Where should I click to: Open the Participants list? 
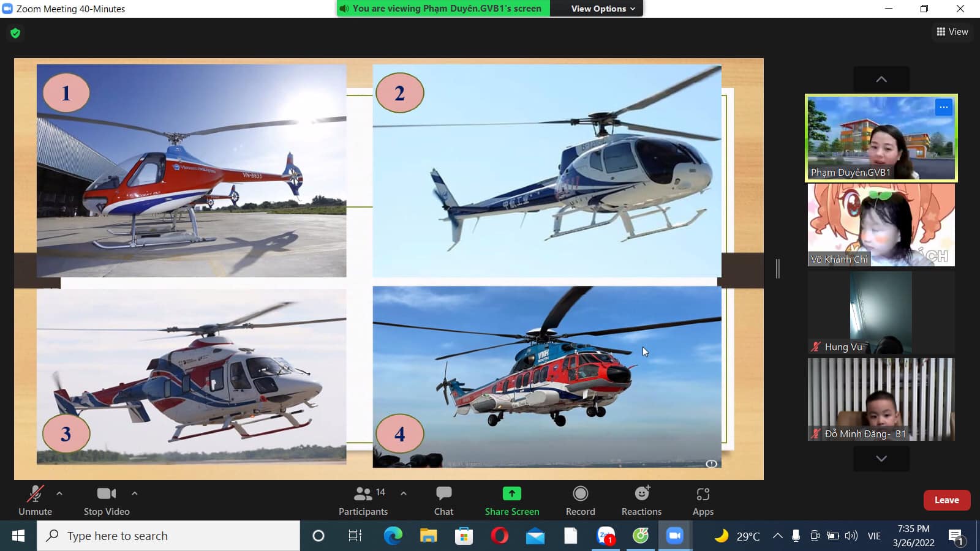[x=363, y=500]
